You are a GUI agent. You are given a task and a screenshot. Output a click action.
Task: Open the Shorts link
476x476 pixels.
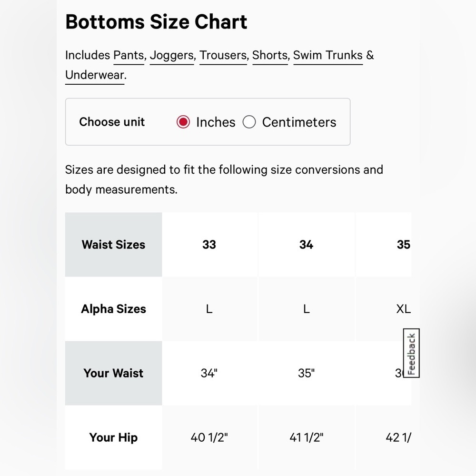(270, 56)
